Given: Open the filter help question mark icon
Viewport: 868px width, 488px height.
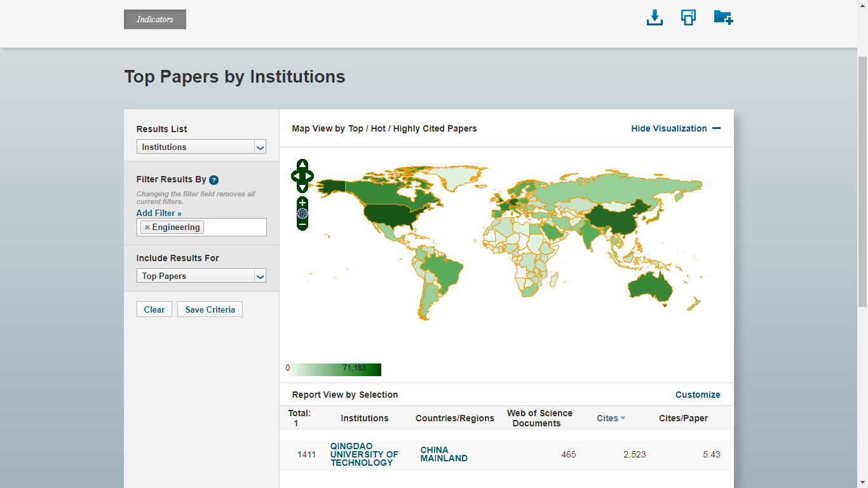Looking at the screenshot, I should pyautogui.click(x=214, y=180).
